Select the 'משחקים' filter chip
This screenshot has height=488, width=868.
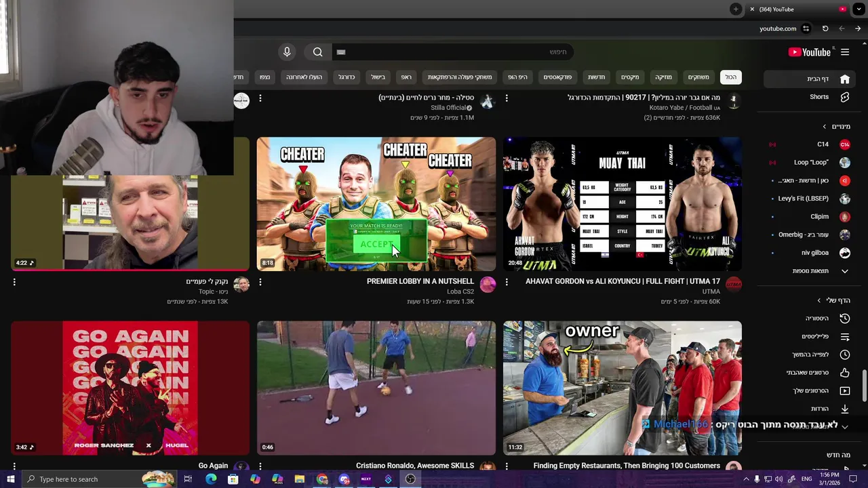click(x=698, y=77)
